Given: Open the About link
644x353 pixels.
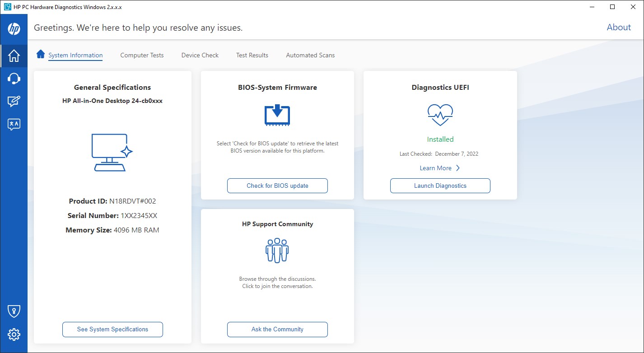Looking at the screenshot, I should point(618,27).
